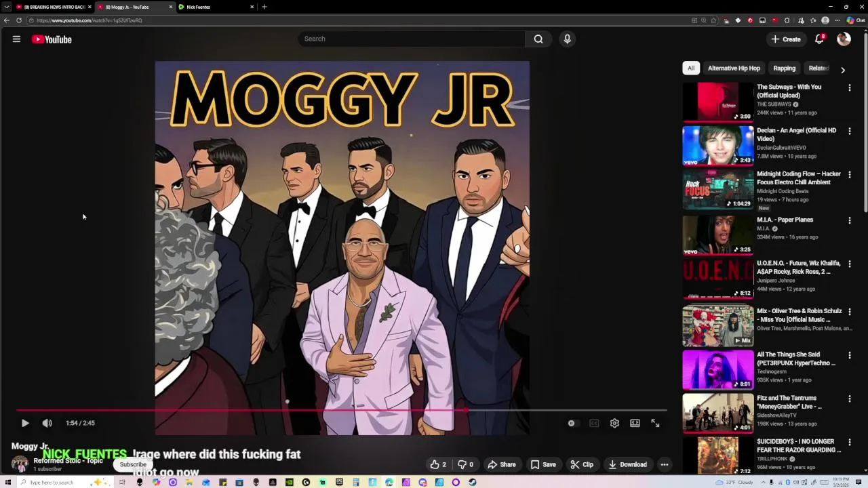Close the Moggy Jr. - YouTube tab

171,7
